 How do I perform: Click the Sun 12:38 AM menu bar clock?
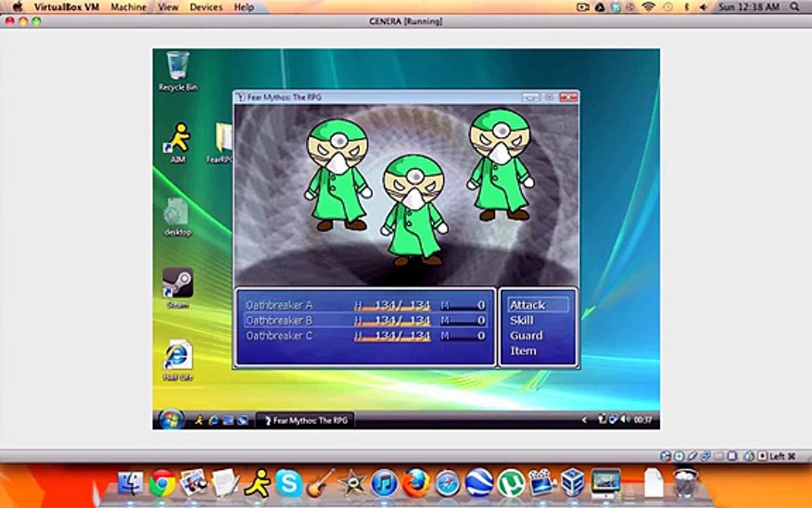[x=749, y=7]
